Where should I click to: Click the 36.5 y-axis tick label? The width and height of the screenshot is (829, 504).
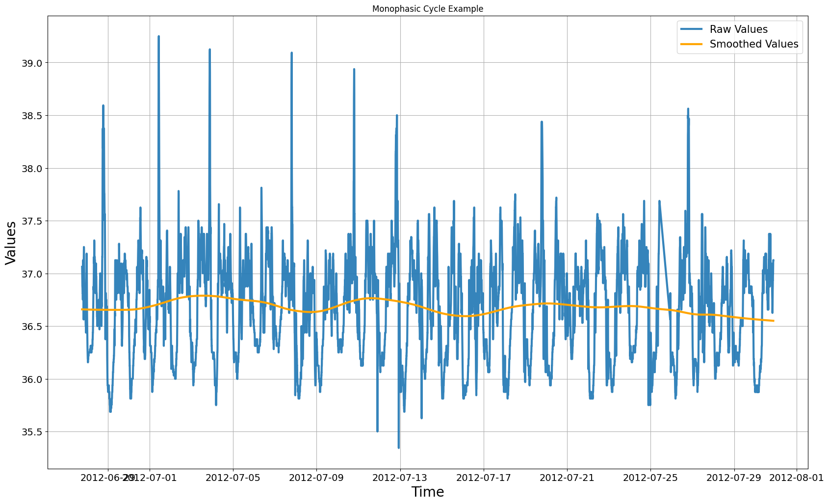[x=31, y=327]
